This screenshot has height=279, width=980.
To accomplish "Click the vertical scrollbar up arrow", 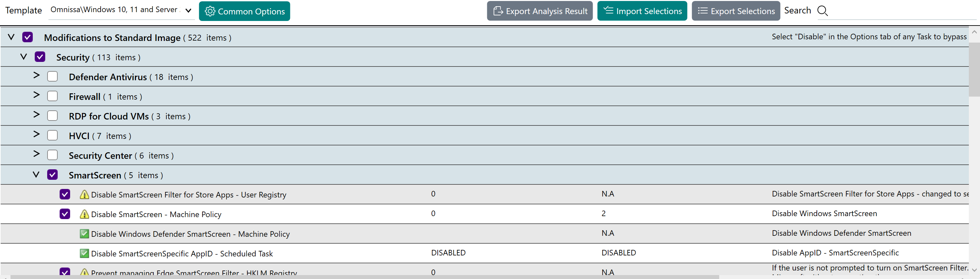I will click(x=974, y=32).
